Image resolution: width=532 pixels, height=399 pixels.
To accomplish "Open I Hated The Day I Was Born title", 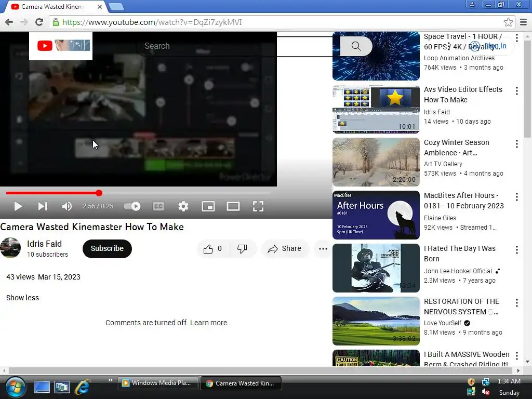I will pos(459,254).
